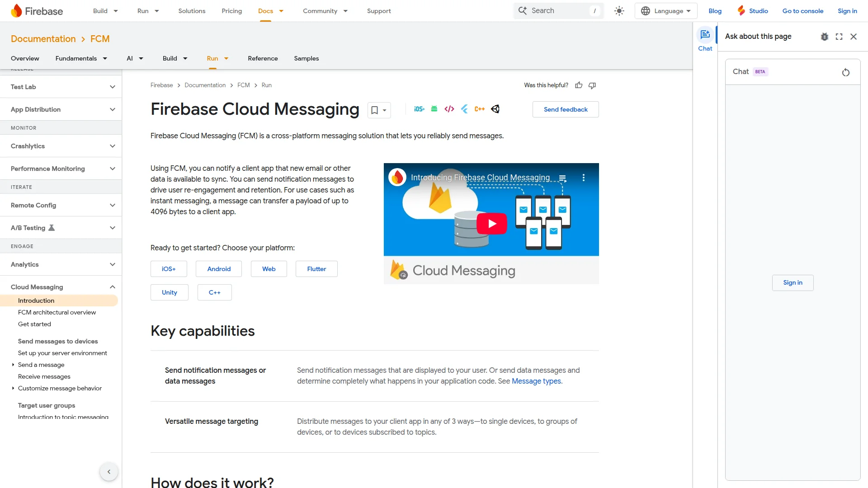This screenshot has width=868, height=488.
Task: Click the A/B Testing beaker icon
Action: point(52,228)
